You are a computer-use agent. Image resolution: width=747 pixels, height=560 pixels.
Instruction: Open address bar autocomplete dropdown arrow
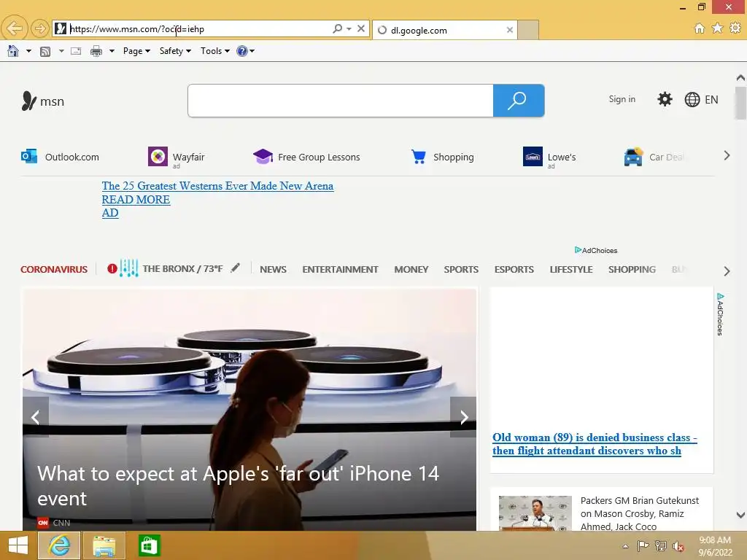tap(349, 28)
